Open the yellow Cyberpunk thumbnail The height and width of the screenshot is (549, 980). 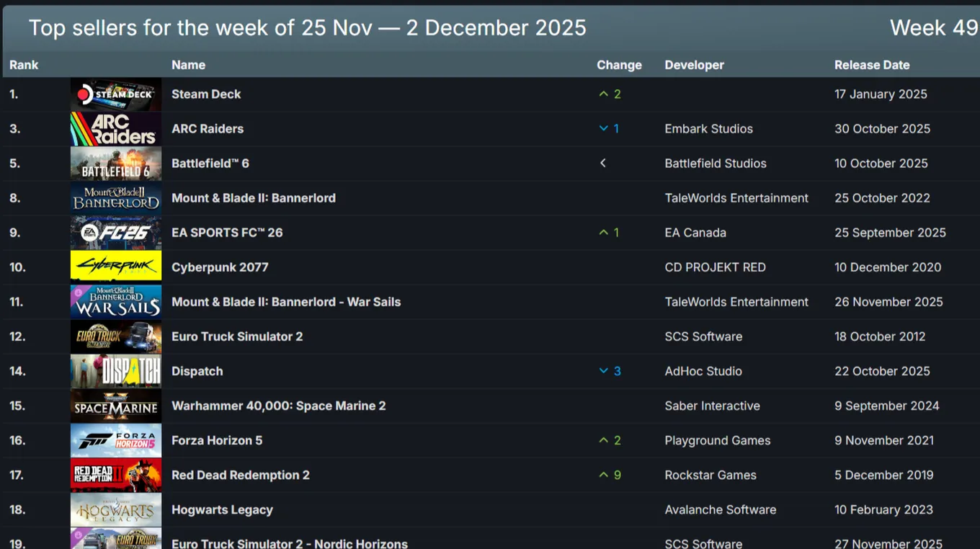tap(116, 267)
